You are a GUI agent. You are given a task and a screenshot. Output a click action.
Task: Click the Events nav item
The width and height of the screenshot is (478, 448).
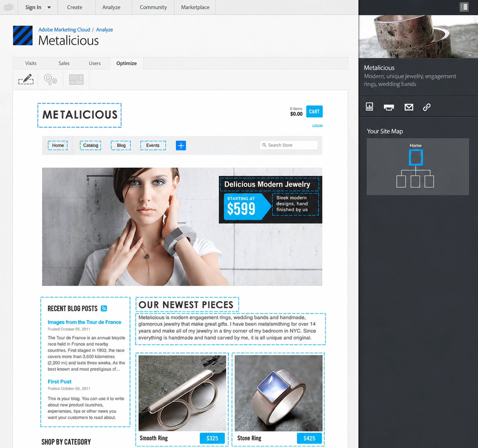[153, 145]
